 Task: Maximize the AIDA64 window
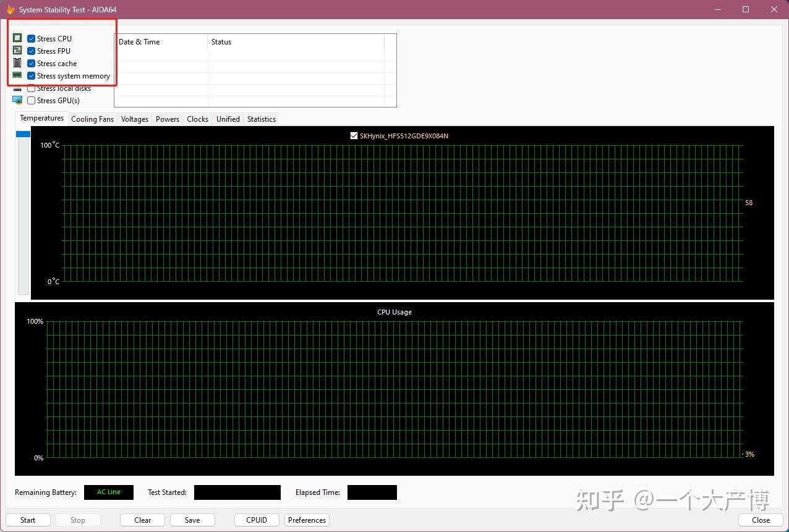[746, 9]
